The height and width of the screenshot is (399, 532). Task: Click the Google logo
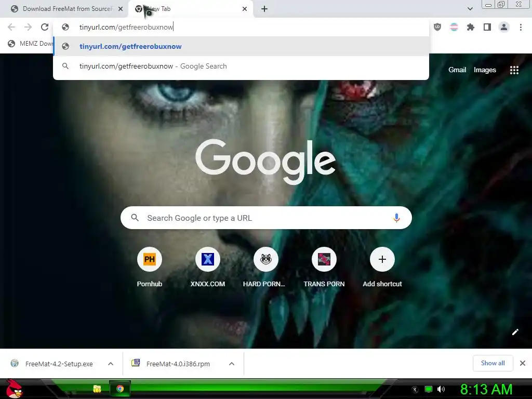[265, 162]
